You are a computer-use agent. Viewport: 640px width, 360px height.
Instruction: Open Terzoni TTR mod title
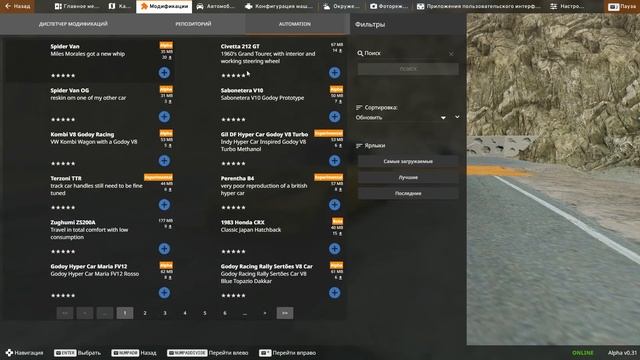66,178
